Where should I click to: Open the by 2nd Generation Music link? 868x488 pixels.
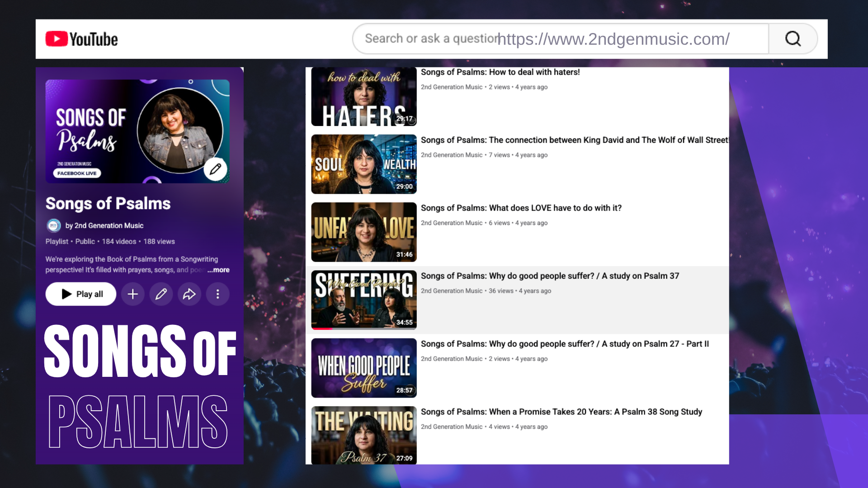click(104, 225)
